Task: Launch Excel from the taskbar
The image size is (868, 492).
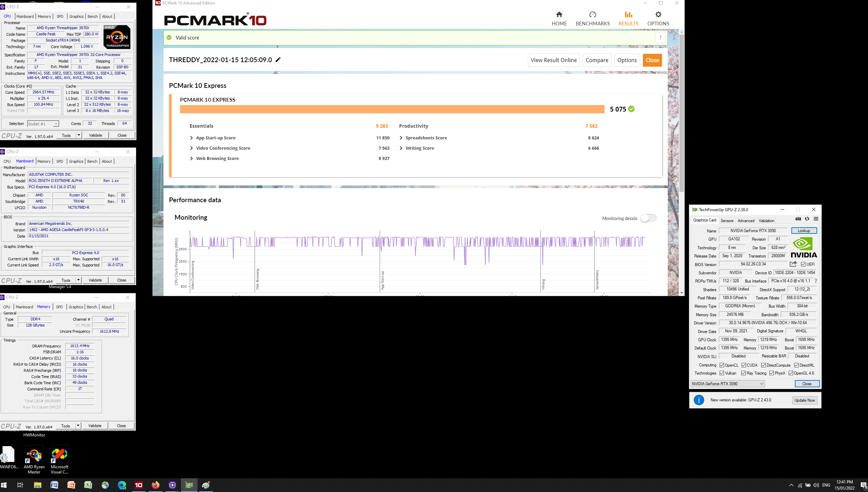Action: pos(88,485)
